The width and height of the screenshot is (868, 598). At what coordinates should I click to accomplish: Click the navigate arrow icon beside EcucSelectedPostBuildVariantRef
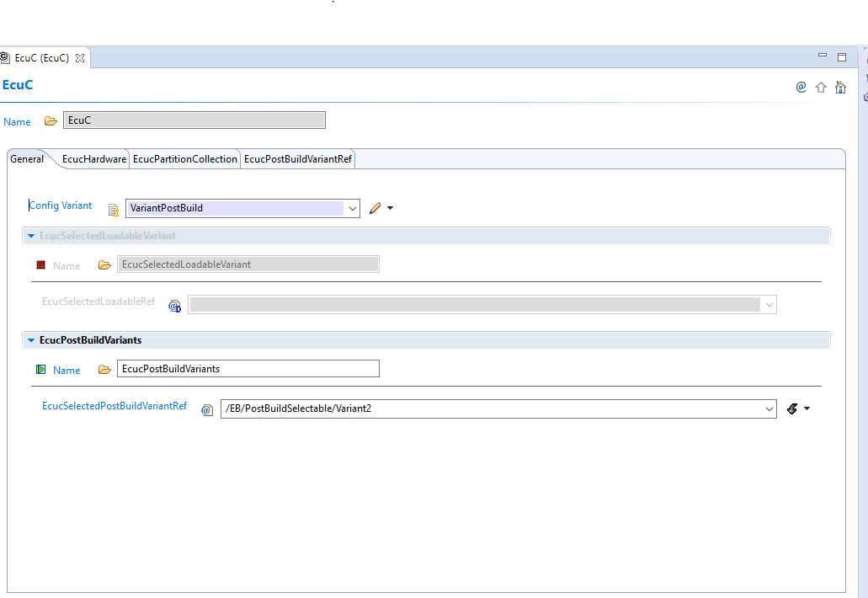791,408
